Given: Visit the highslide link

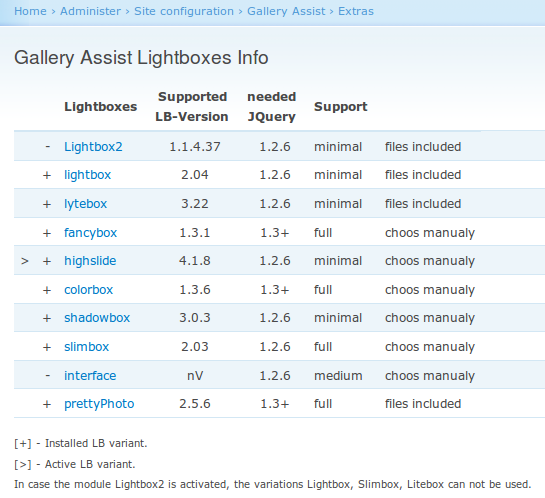Looking at the screenshot, I should click(90, 261).
